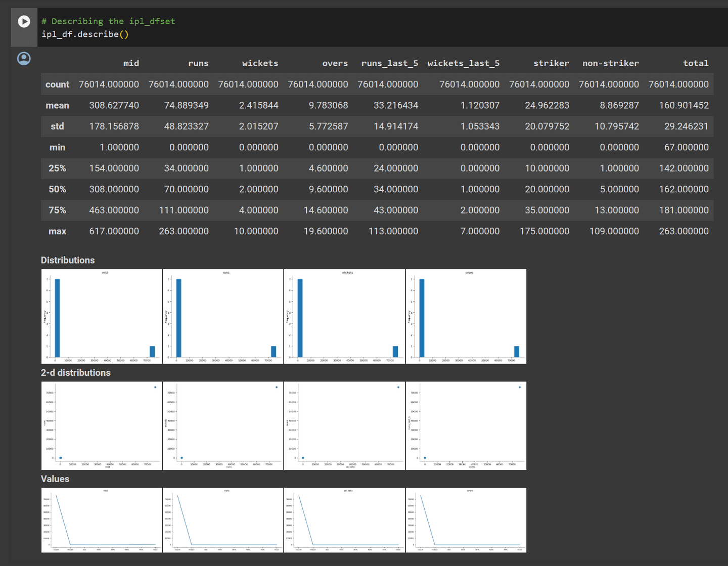Click the 'wickets' column header
Screen dimensions: 728x566
click(x=260, y=63)
